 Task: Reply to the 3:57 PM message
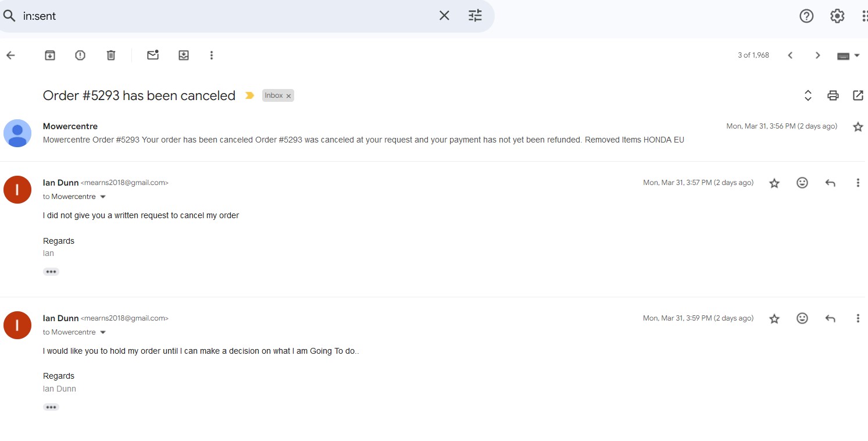[x=830, y=183]
